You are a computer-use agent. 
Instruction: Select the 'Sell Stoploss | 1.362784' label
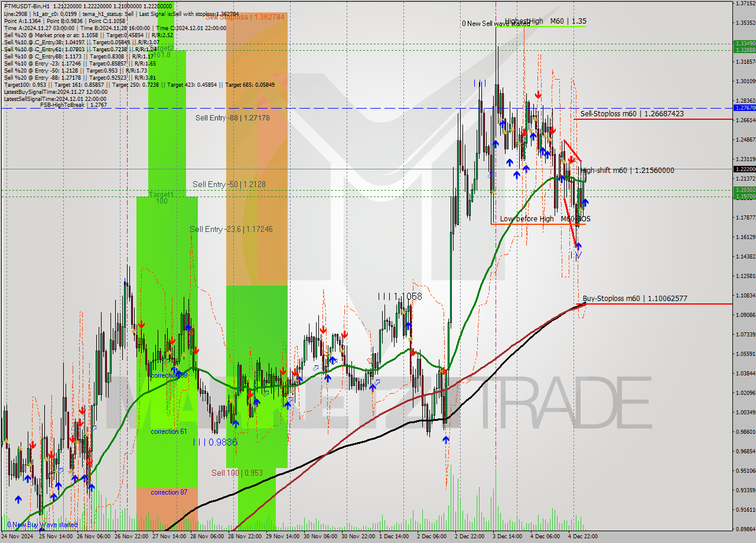click(245, 17)
